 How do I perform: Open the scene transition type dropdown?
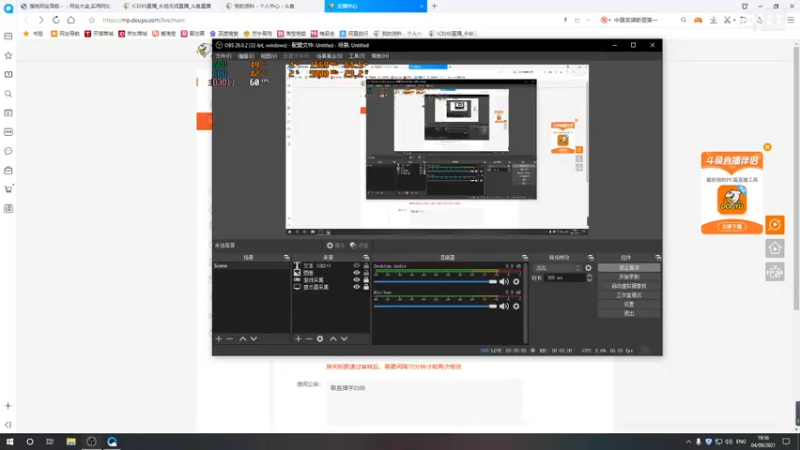[x=557, y=268]
